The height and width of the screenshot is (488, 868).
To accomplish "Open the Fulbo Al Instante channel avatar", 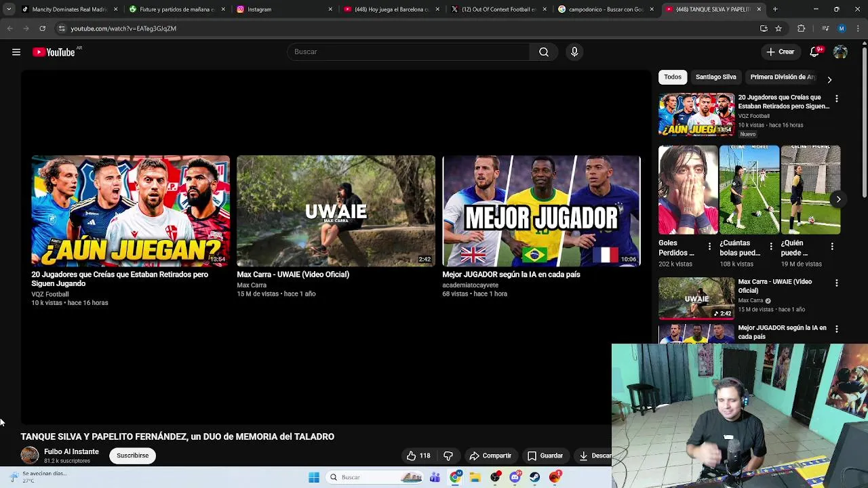I will click(30, 455).
